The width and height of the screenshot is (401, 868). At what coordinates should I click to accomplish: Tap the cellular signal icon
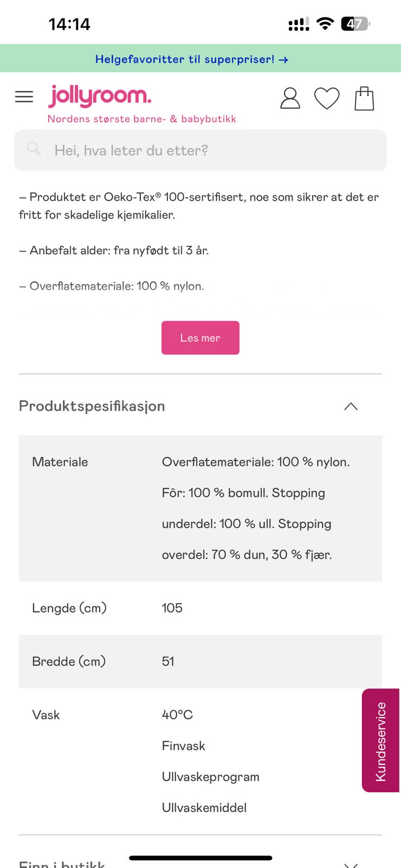click(x=299, y=24)
